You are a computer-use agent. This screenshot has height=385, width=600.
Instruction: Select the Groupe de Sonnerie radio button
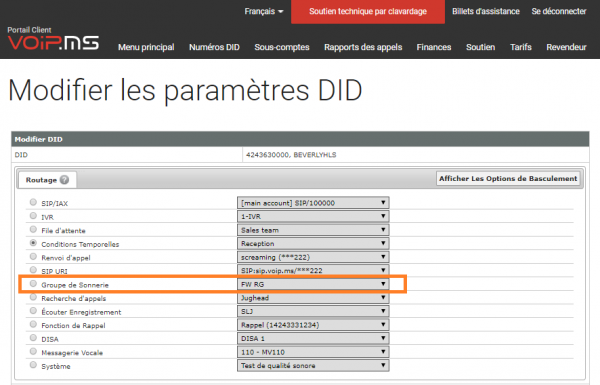coord(33,284)
